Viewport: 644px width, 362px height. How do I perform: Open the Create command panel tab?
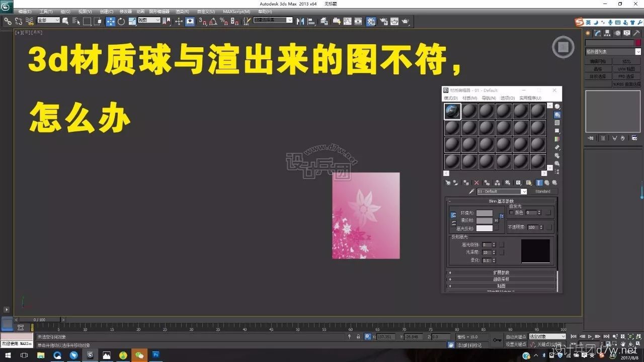pos(588,33)
